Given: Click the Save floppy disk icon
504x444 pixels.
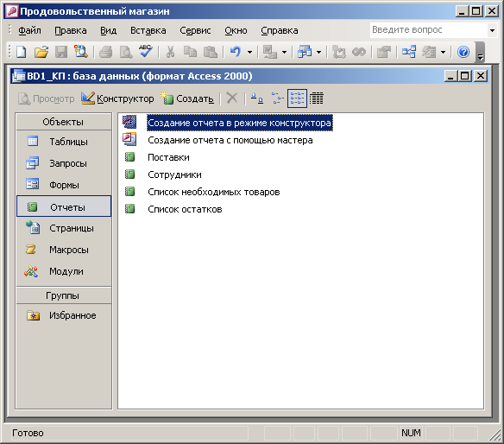Looking at the screenshot, I should (61, 52).
